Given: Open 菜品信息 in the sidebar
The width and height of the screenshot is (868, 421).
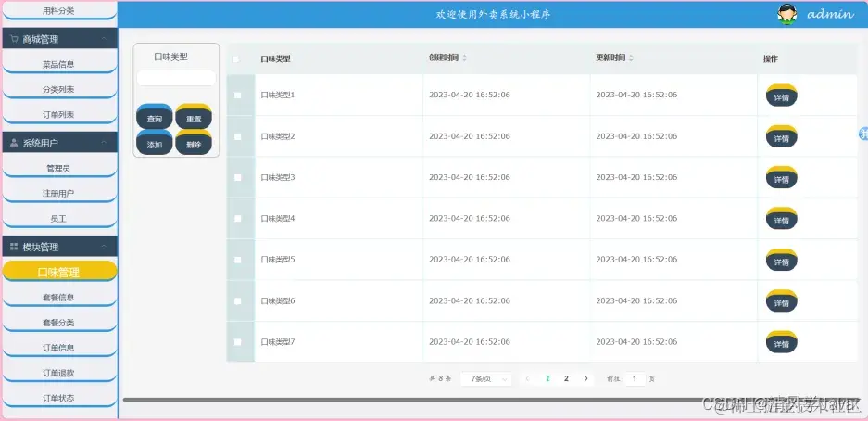Looking at the screenshot, I should click(59, 64).
